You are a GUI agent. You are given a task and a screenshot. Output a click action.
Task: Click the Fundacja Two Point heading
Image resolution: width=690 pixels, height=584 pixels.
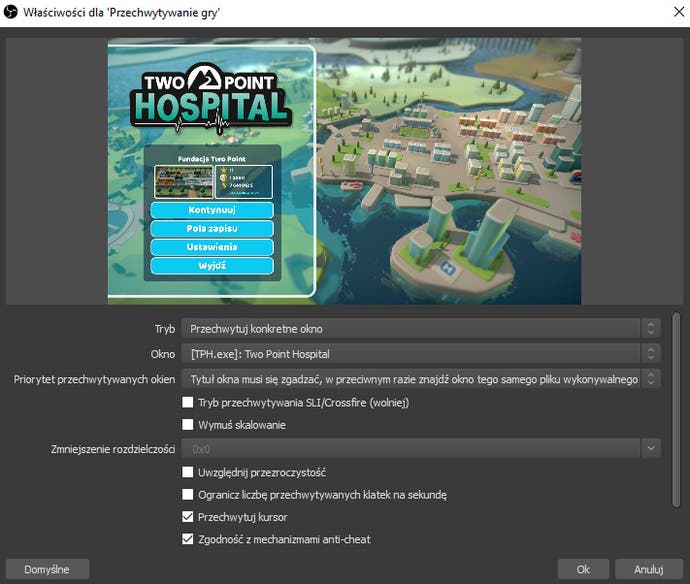212,158
